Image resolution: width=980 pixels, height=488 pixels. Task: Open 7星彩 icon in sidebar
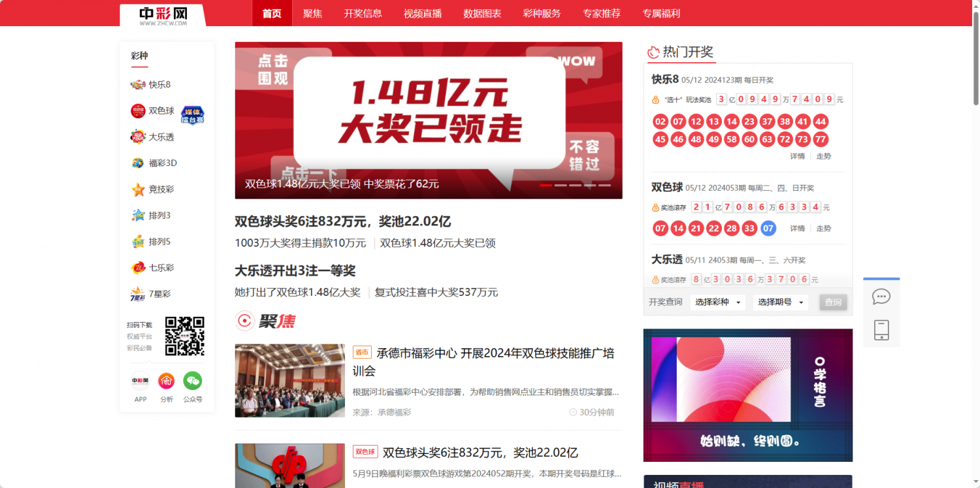[138, 294]
